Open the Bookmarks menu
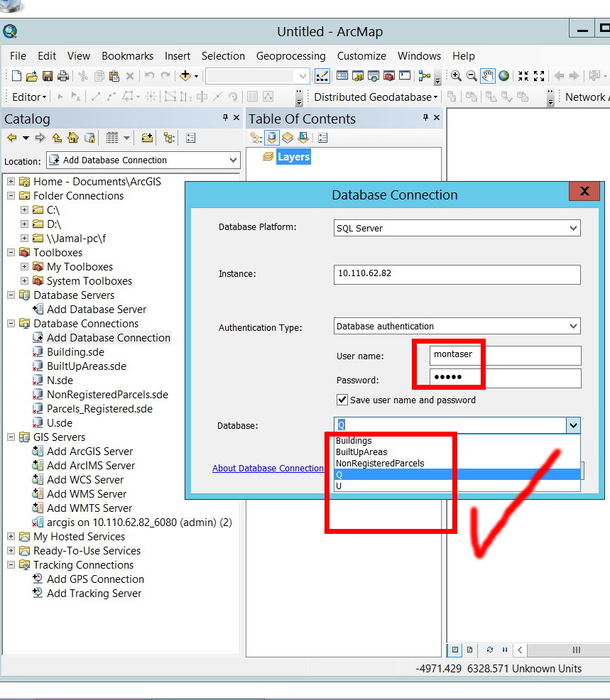Viewport: 610px width, 700px height. click(127, 56)
